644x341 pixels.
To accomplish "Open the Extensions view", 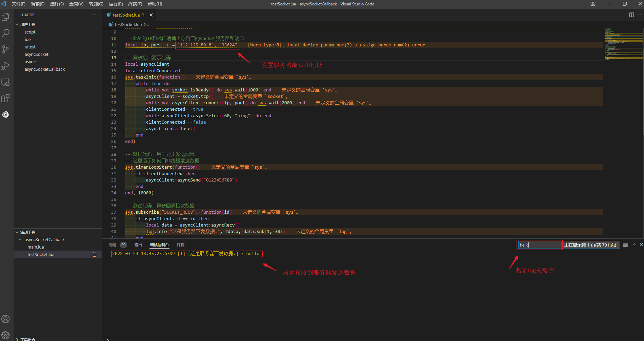I will (5, 98).
